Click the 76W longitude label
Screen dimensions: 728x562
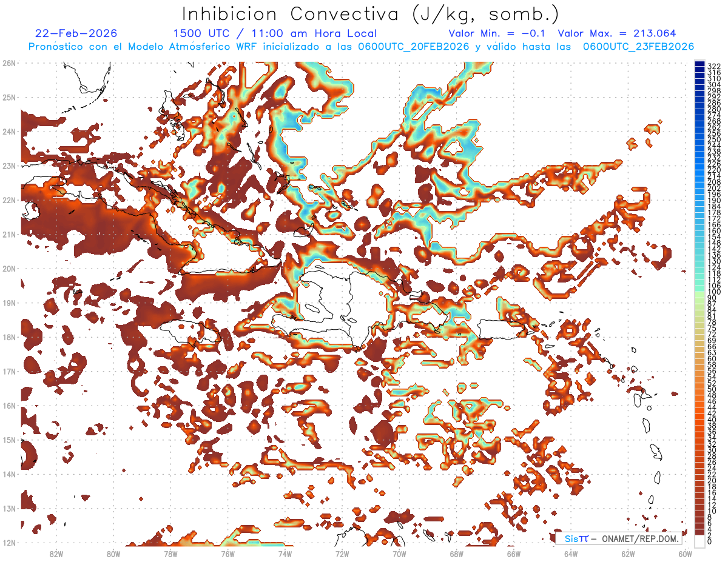click(x=227, y=554)
